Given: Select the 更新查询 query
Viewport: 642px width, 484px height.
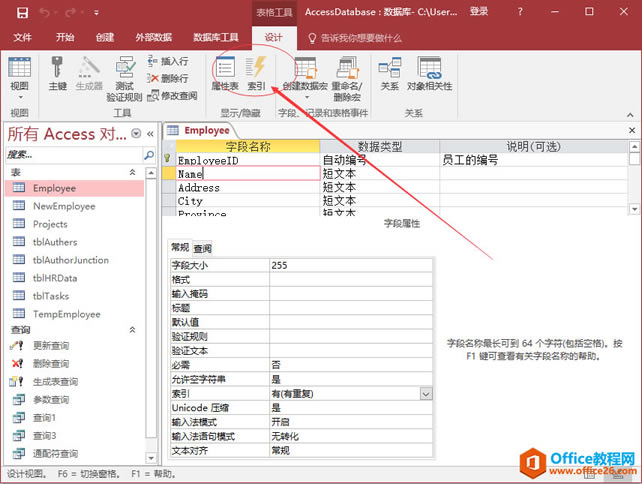Looking at the screenshot, I should pyautogui.click(x=75, y=346).
